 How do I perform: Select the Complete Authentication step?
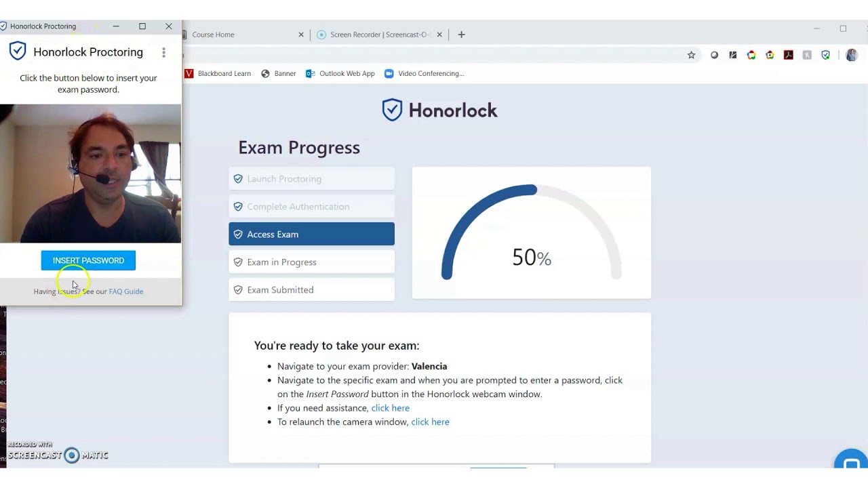(x=311, y=207)
